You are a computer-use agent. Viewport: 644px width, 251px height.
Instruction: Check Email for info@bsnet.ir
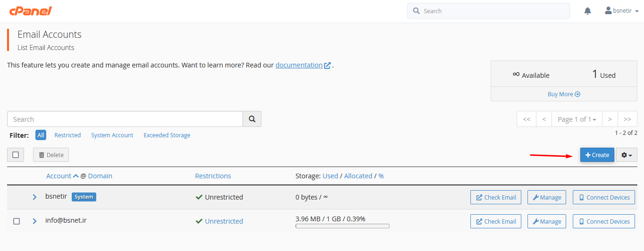(x=496, y=221)
